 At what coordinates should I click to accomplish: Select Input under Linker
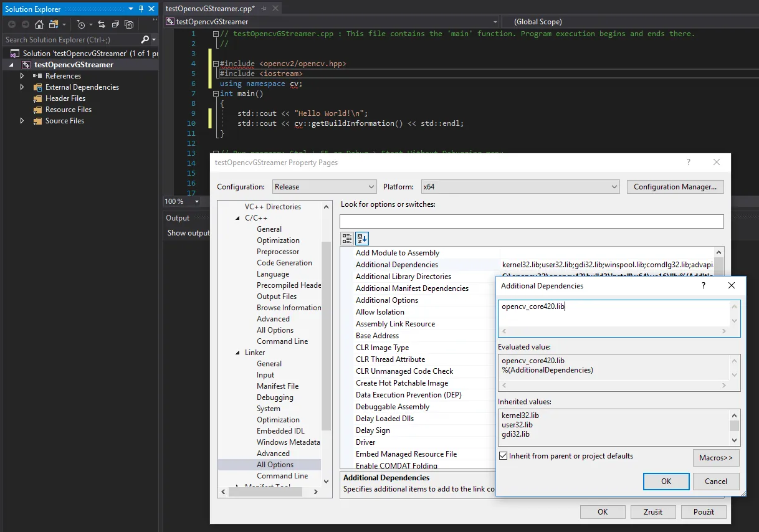[x=265, y=375]
